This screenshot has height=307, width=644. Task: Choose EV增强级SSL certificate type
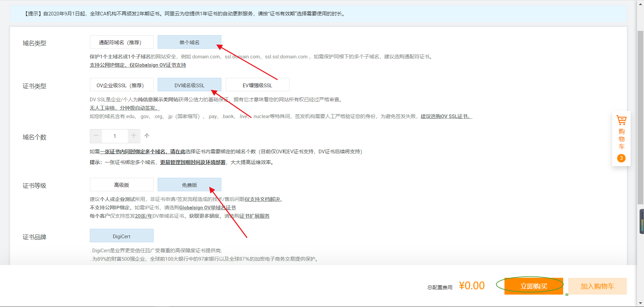[257, 85]
